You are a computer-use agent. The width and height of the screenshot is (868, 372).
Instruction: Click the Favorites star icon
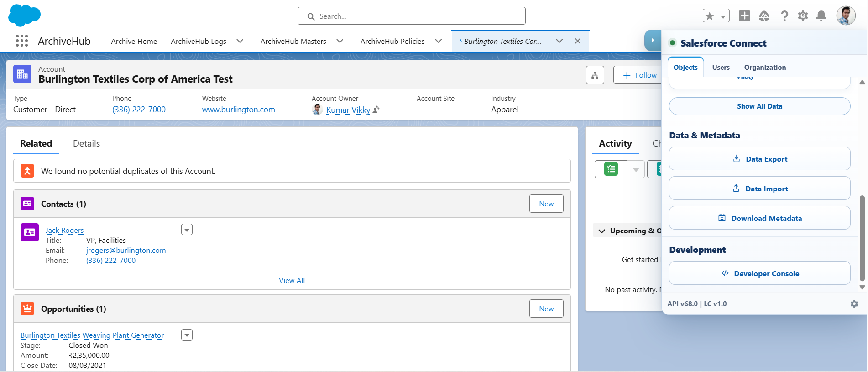tap(710, 16)
